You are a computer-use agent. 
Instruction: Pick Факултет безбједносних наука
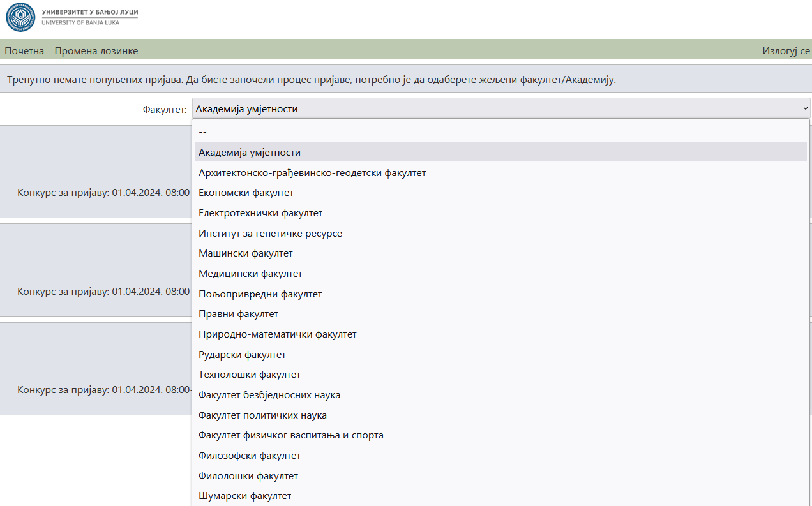pyautogui.click(x=269, y=395)
